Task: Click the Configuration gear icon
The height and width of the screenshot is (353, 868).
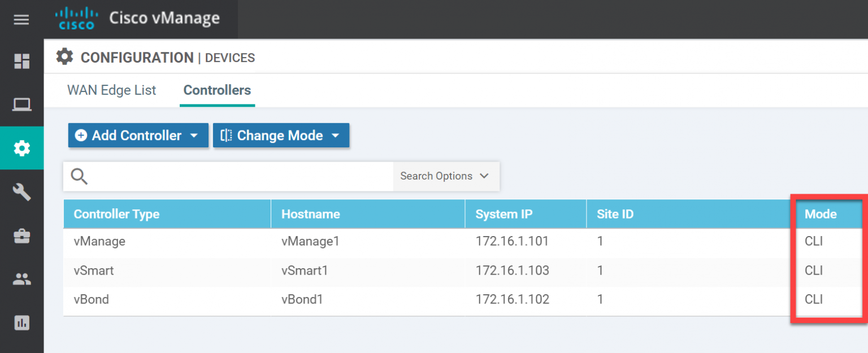Action: coord(21,147)
